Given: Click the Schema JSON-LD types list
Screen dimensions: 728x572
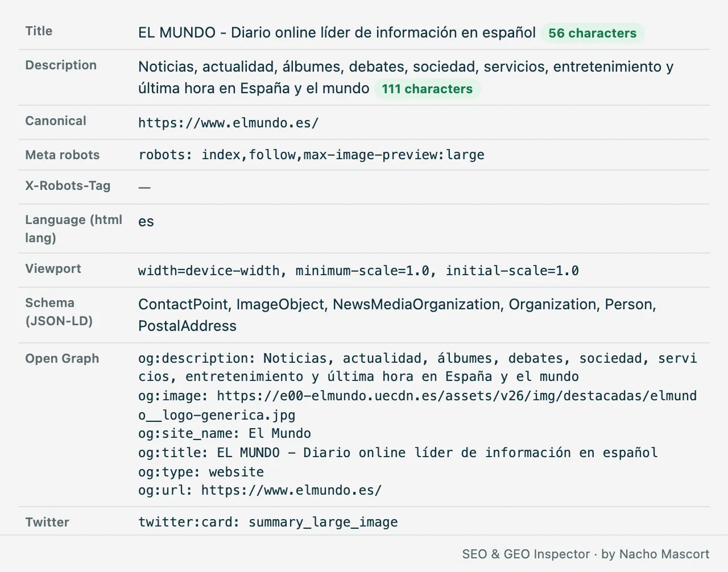Looking at the screenshot, I should (397, 315).
